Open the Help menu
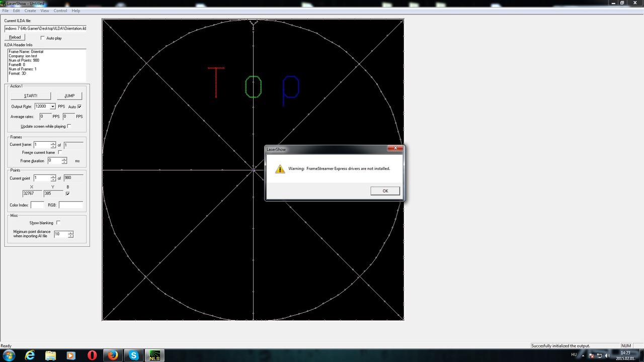The image size is (644, 362). tap(76, 11)
